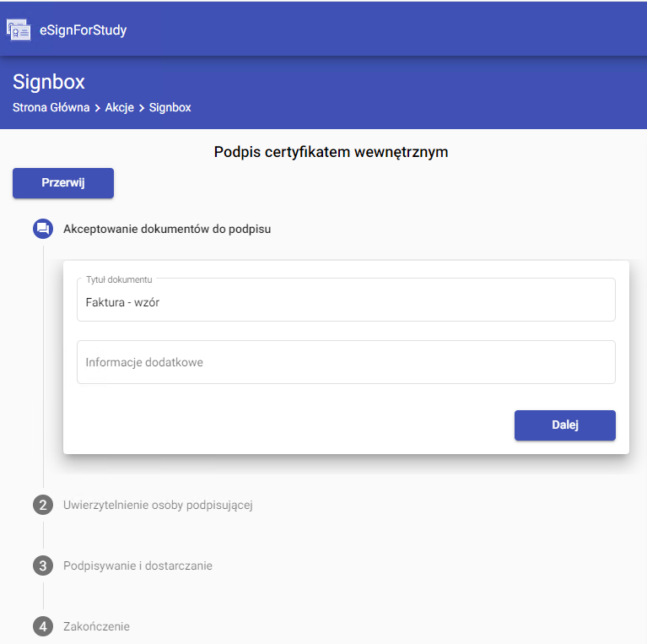The height and width of the screenshot is (644, 647).
Task: Click the step 1 document acceptance icon
Action: click(43, 229)
